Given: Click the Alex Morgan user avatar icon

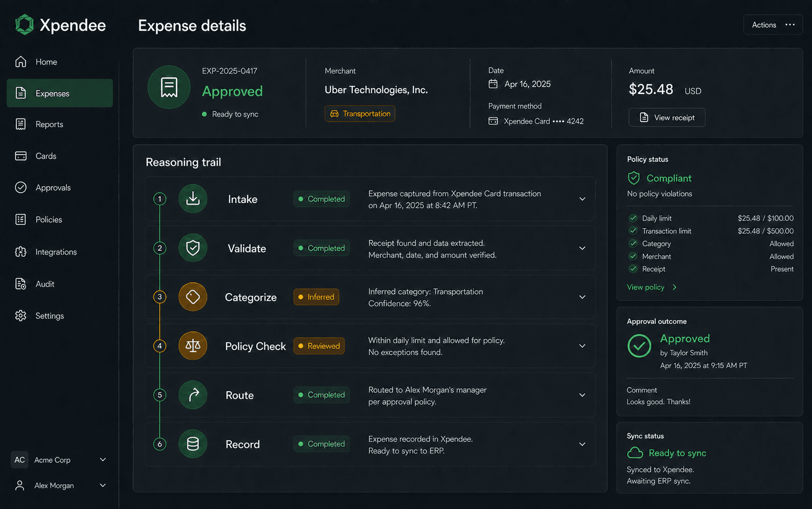Looking at the screenshot, I should coord(19,485).
